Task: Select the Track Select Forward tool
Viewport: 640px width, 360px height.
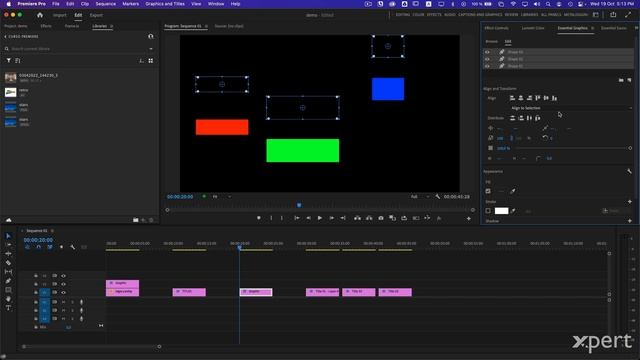Action: pyautogui.click(x=8, y=244)
